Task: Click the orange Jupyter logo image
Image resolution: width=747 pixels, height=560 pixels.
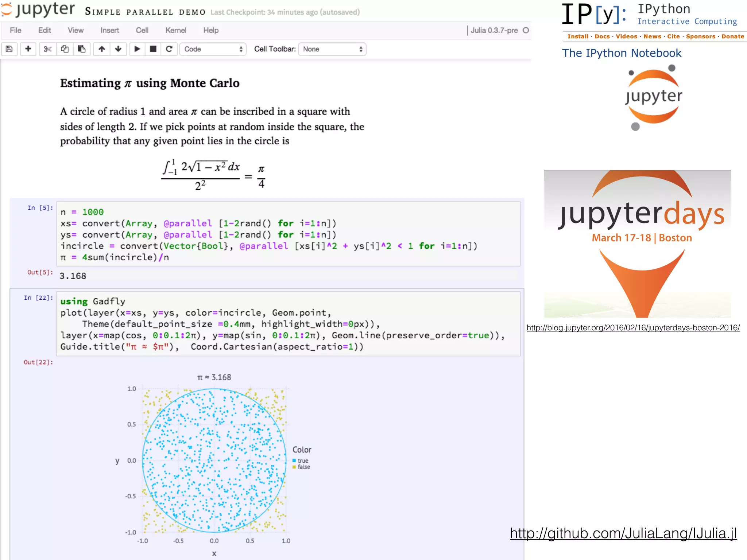Action: [x=653, y=97]
